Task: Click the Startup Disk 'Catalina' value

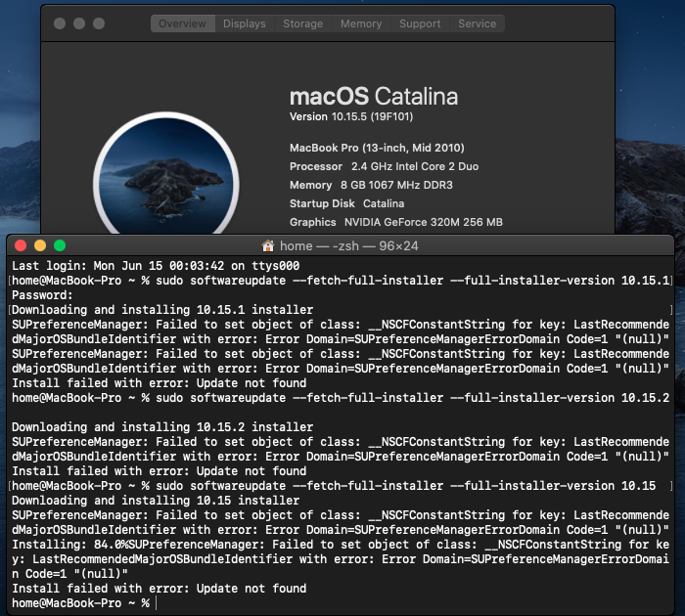Action: [384, 203]
